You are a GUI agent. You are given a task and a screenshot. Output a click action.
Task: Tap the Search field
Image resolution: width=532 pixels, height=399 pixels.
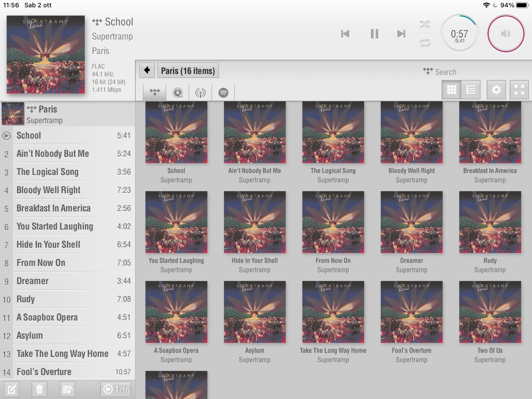pyautogui.click(x=446, y=72)
